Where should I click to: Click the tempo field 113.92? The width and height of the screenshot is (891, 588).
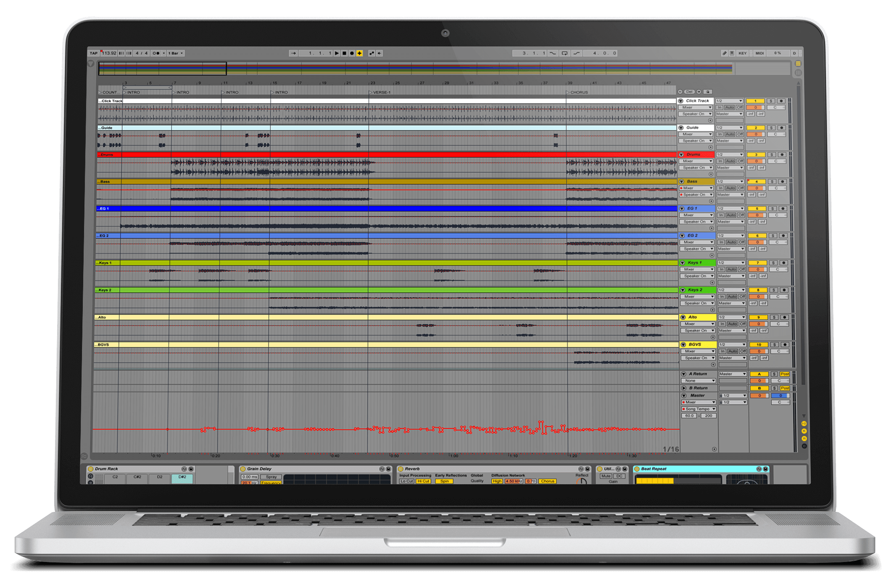[x=108, y=53]
